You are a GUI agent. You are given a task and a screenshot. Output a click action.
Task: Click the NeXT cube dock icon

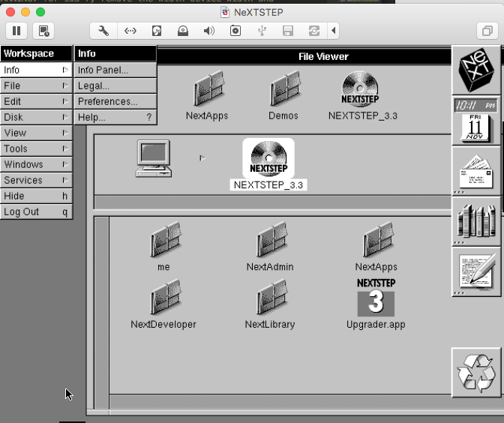coord(476,70)
